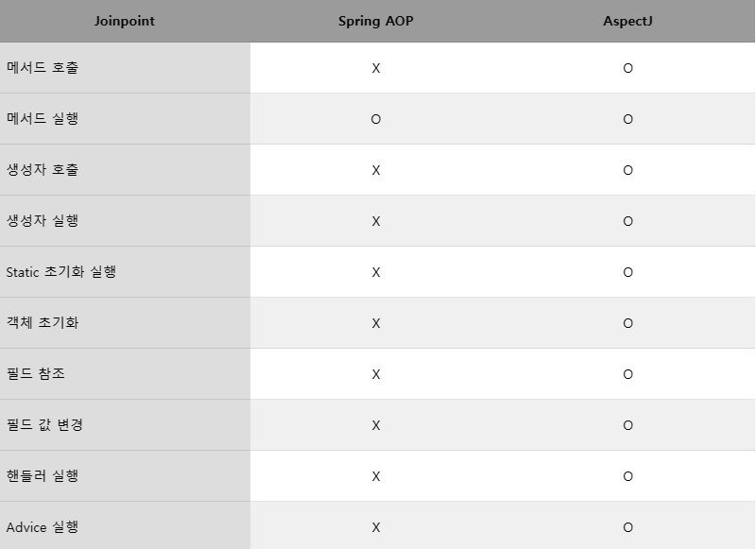756x549 pixels.
Task: Select the 핸들러 실행 row label
Action: point(43,476)
